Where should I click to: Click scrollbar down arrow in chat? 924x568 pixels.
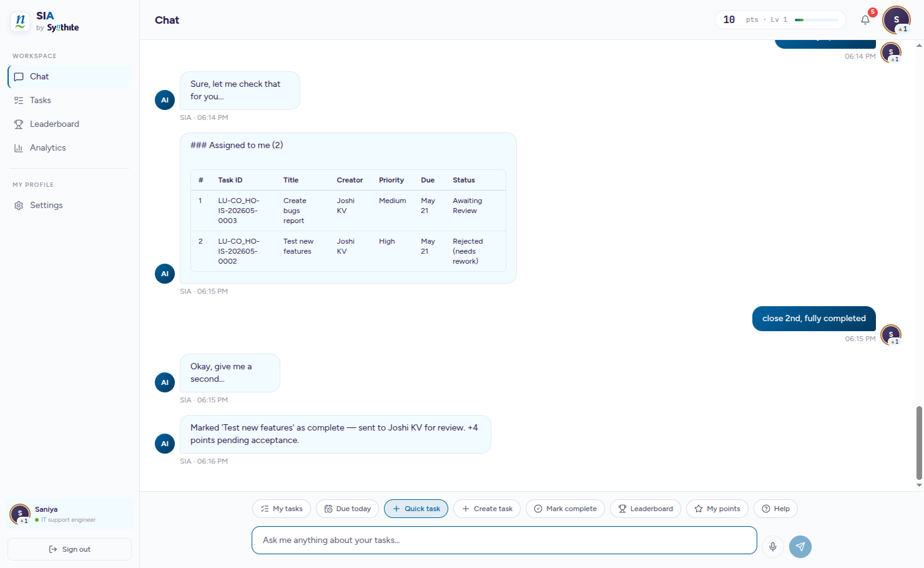919,485
